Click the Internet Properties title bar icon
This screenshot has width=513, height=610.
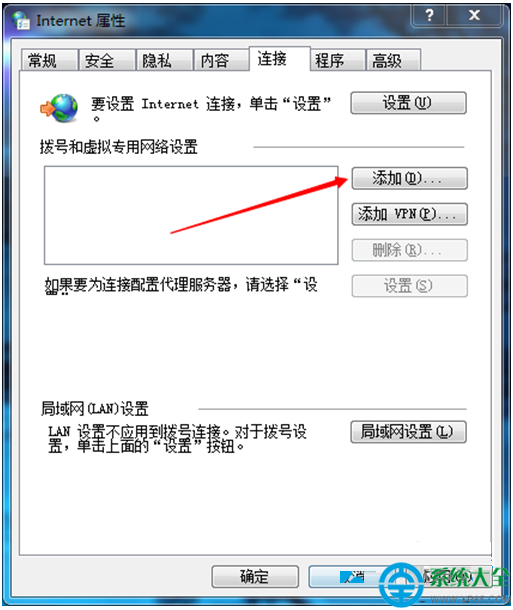(20, 20)
